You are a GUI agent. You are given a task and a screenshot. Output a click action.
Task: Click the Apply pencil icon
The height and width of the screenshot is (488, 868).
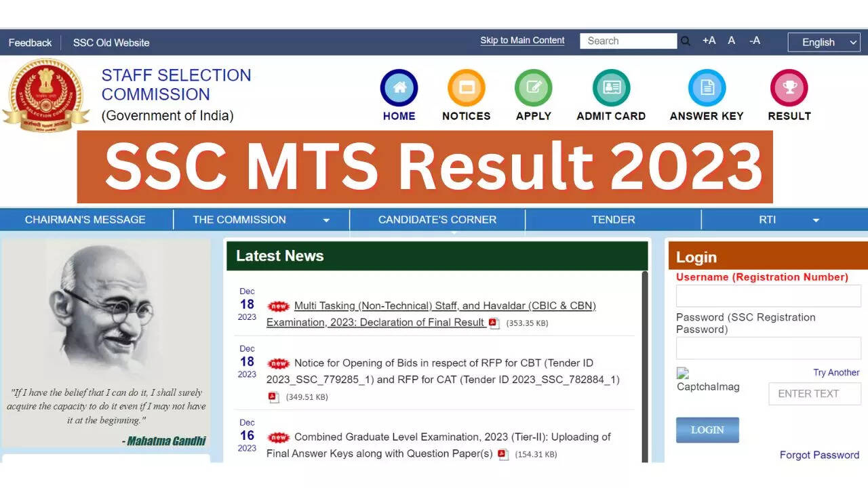point(533,88)
